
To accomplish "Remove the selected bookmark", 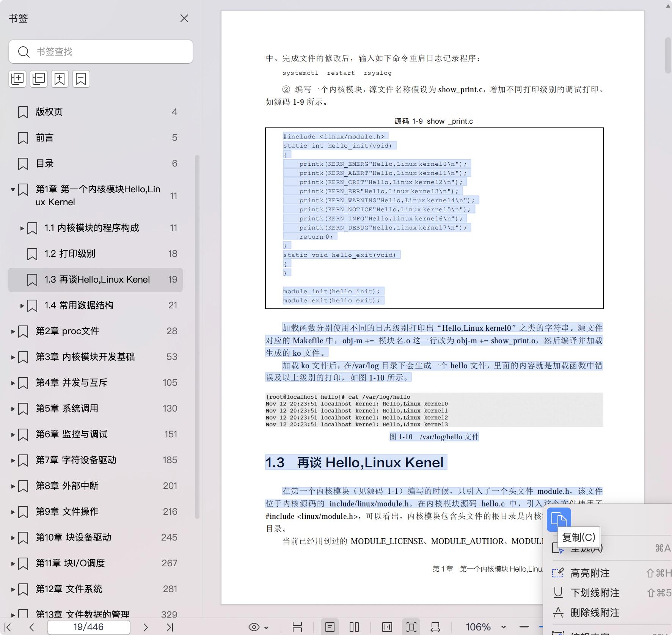I will pyautogui.click(x=81, y=79).
